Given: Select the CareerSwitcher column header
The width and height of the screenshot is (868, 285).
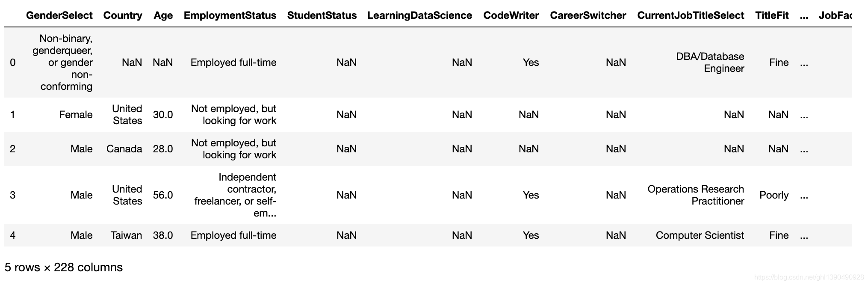Looking at the screenshot, I should click(x=588, y=15).
